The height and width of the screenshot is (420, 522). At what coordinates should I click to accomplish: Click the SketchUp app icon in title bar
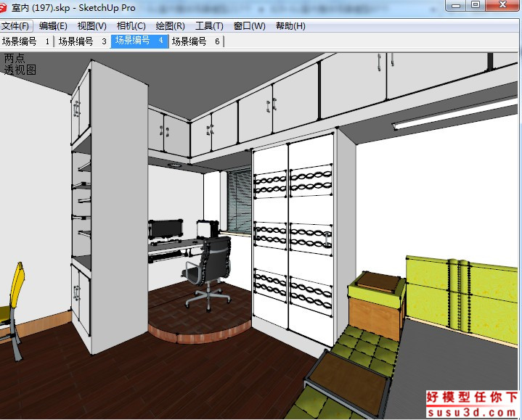(3, 7)
